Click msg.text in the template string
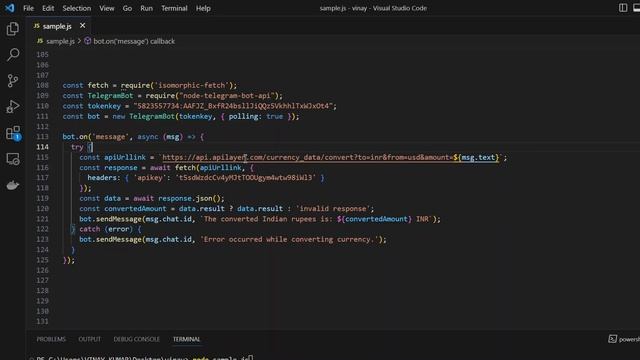This screenshot has width=640, height=360. pyautogui.click(x=478, y=158)
